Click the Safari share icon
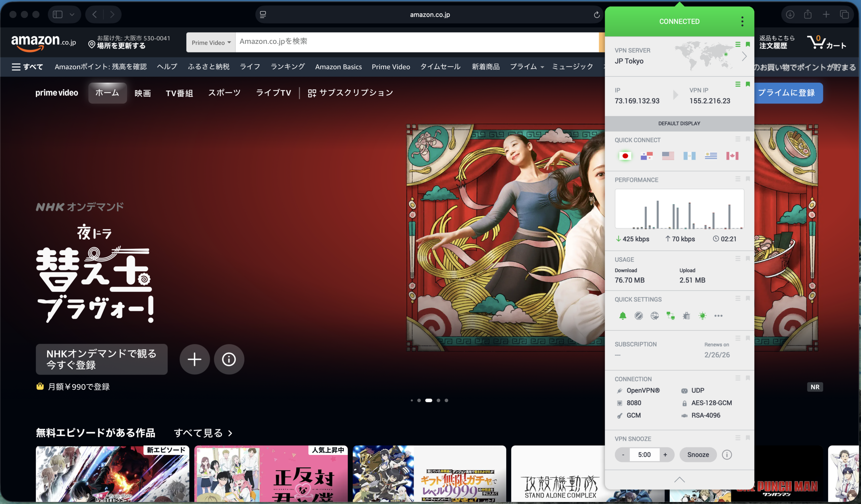Screen dimensions: 861x504 point(808,14)
